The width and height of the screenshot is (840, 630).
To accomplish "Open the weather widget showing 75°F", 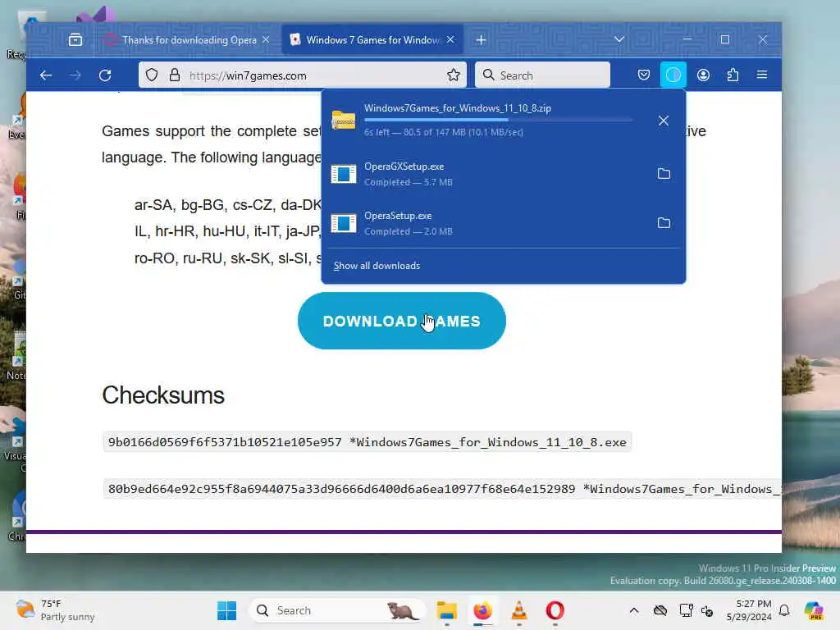I will (x=55, y=610).
